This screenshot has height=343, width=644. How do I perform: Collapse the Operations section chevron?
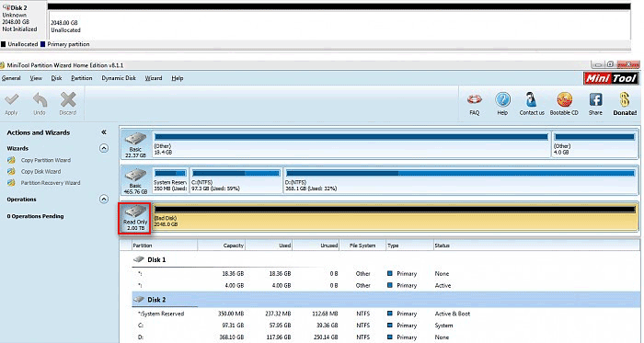(x=104, y=200)
